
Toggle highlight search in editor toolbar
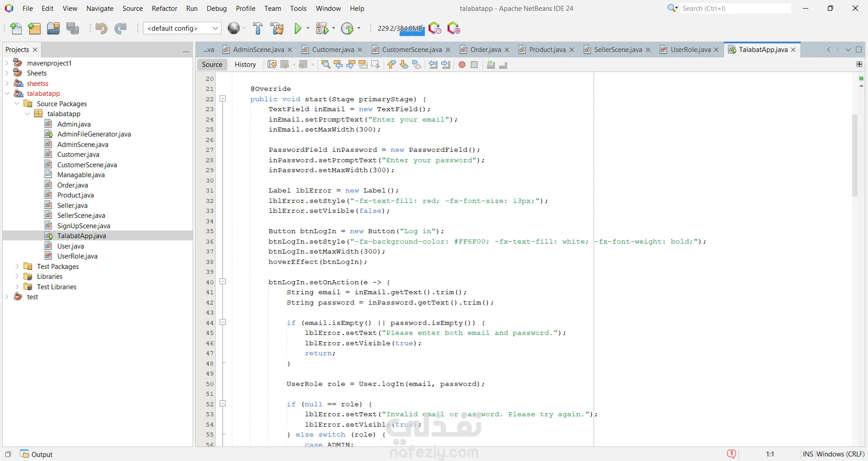pos(363,65)
